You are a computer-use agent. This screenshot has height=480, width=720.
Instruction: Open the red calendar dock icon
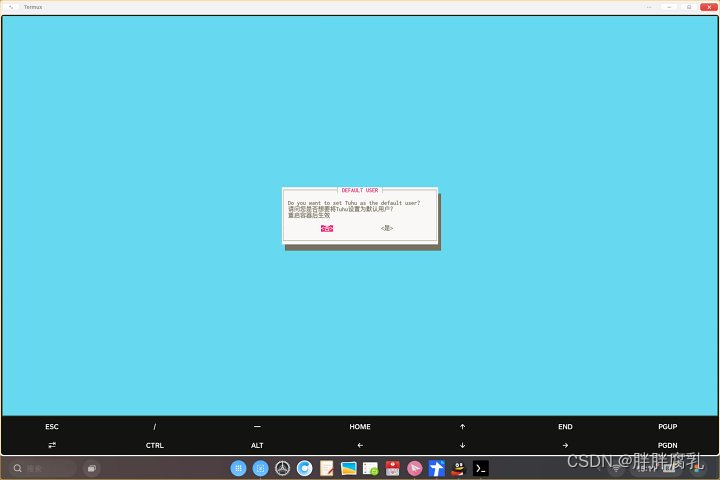393,469
